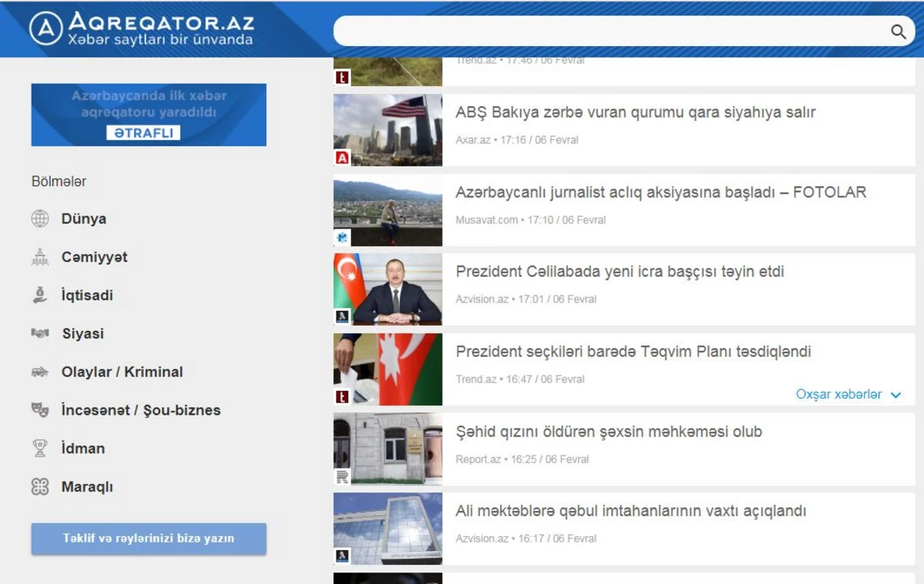Image resolution: width=924 pixels, height=584 pixels.
Task: Click the Aqreqator.az logo icon
Action: (46, 28)
